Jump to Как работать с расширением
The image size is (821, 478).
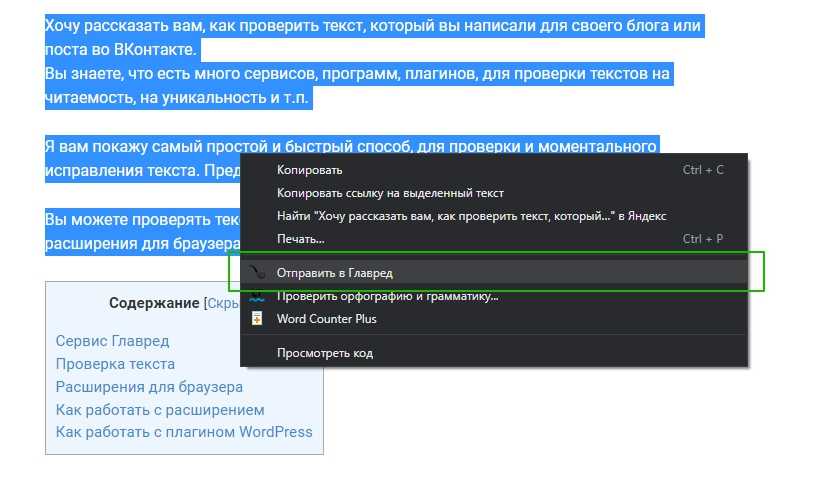[160, 410]
